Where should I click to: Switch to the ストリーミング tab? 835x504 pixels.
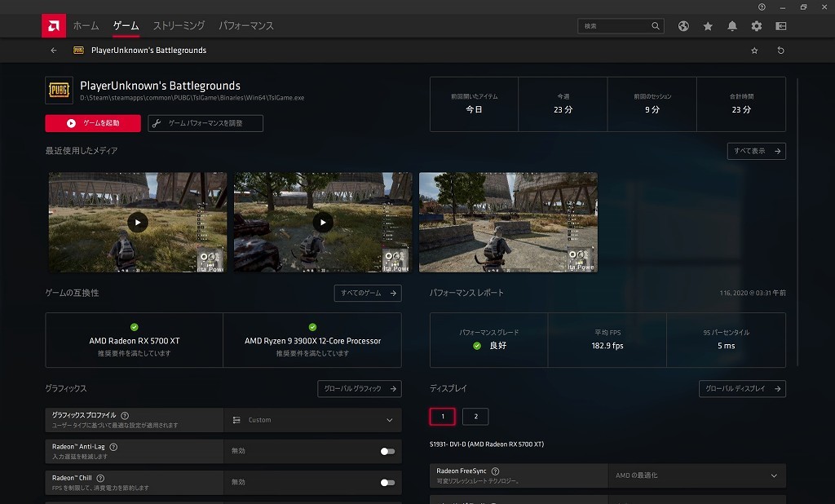tap(179, 26)
